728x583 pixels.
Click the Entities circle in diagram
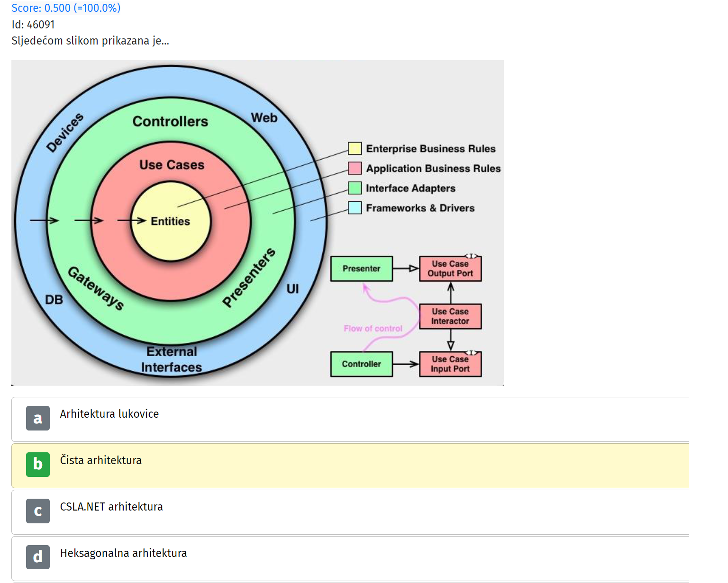[x=171, y=221]
